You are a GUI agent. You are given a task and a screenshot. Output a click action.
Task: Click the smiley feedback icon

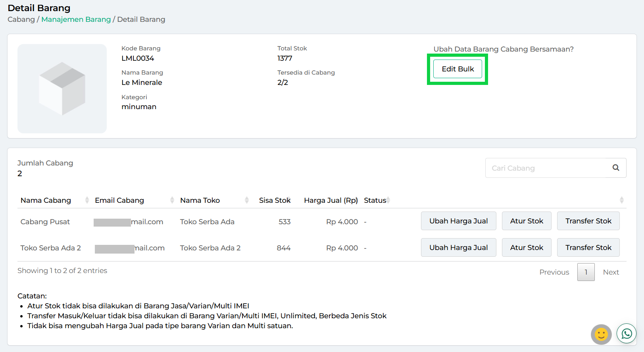point(601,334)
